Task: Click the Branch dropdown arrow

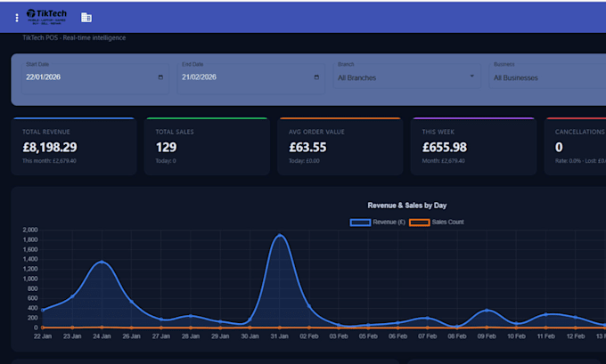Action: (x=472, y=76)
